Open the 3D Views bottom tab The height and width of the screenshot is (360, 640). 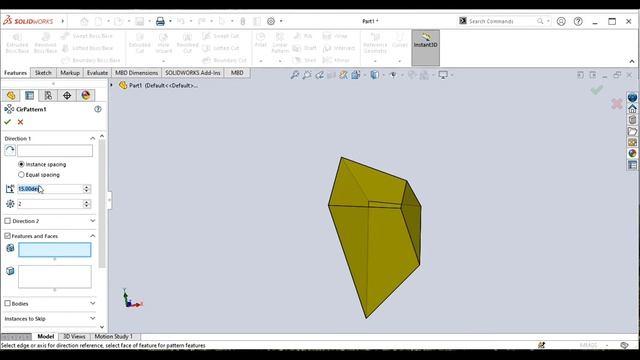click(x=74, y=336)
